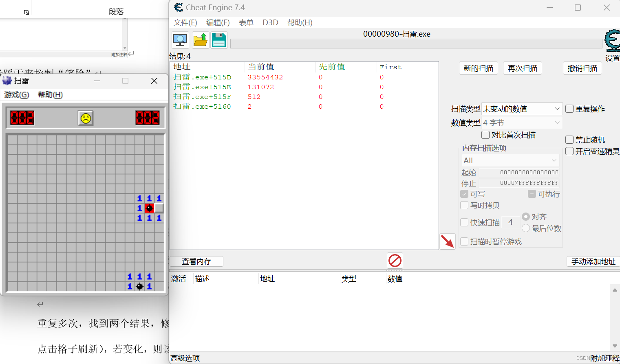Click the red clear list icon

[x=395, y=261]
